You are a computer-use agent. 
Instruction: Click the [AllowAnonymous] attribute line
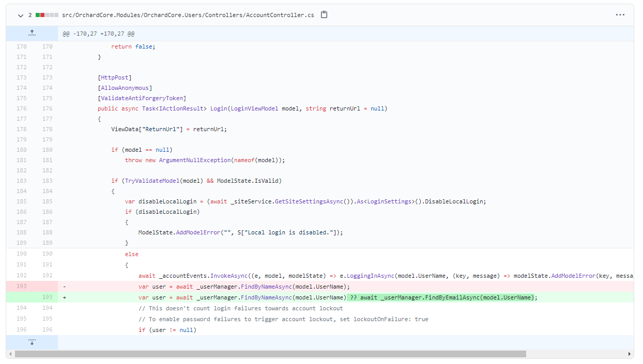coord(125,88)
